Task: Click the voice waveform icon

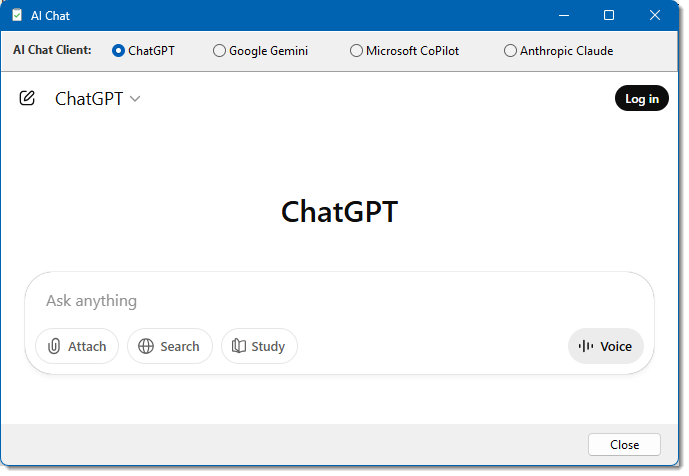Action: click(x=586, y=346)
